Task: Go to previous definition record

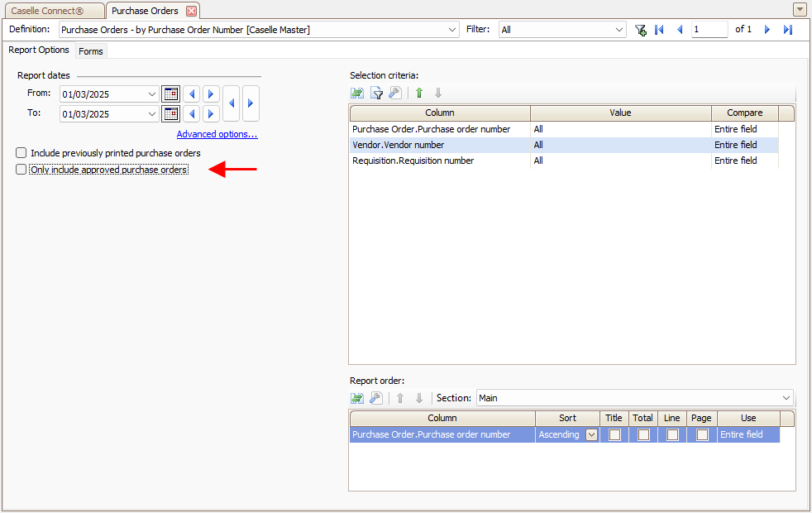Action: pos(680,30)
